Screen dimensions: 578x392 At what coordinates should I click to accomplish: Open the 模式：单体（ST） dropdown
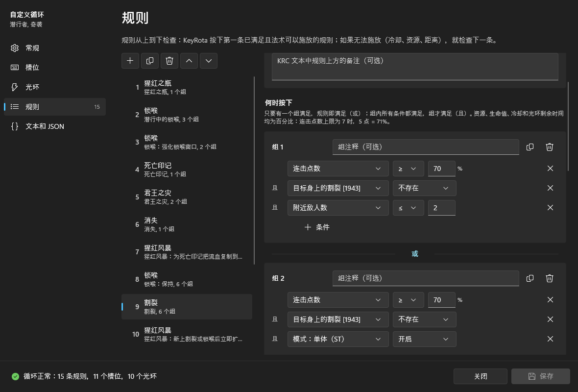[x=338, y=339]
